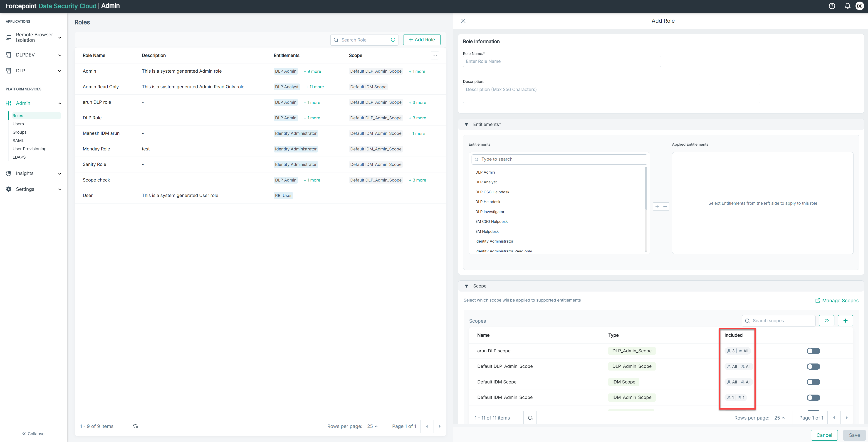Click the add entitlement plus arrow button
868x442 pixels.
point(657,206)
